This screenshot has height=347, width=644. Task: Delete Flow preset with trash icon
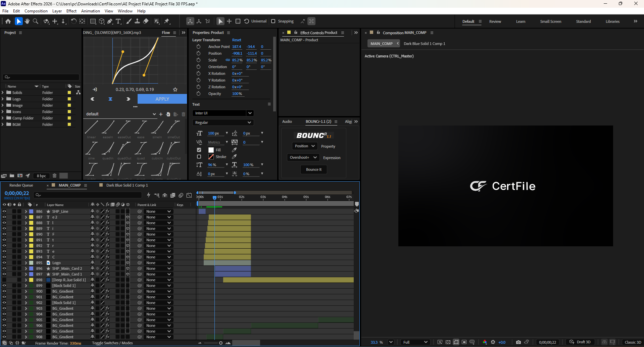(184, 114)
